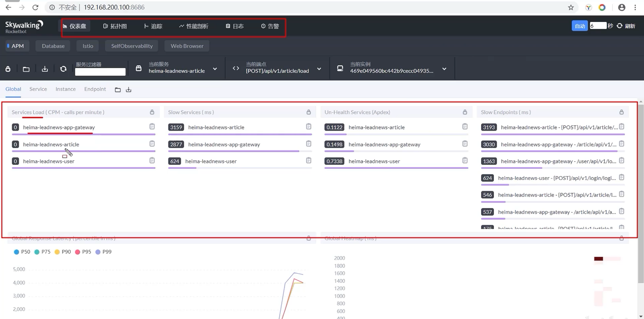Select the Endpoint tab
This screenshot has width=644, height=319.
[x=95, y=89]
